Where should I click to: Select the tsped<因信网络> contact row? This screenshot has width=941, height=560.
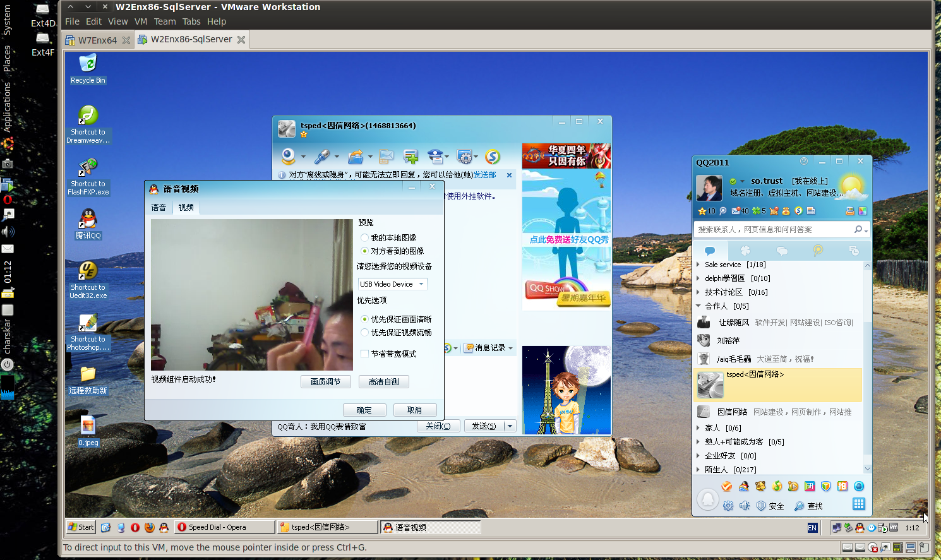coord(778,385)
